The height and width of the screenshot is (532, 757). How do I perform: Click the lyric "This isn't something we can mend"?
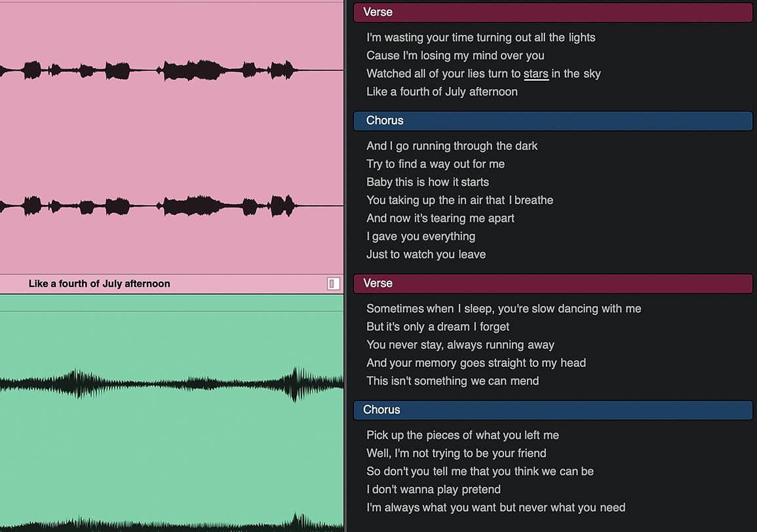click(x=452, y=381)
